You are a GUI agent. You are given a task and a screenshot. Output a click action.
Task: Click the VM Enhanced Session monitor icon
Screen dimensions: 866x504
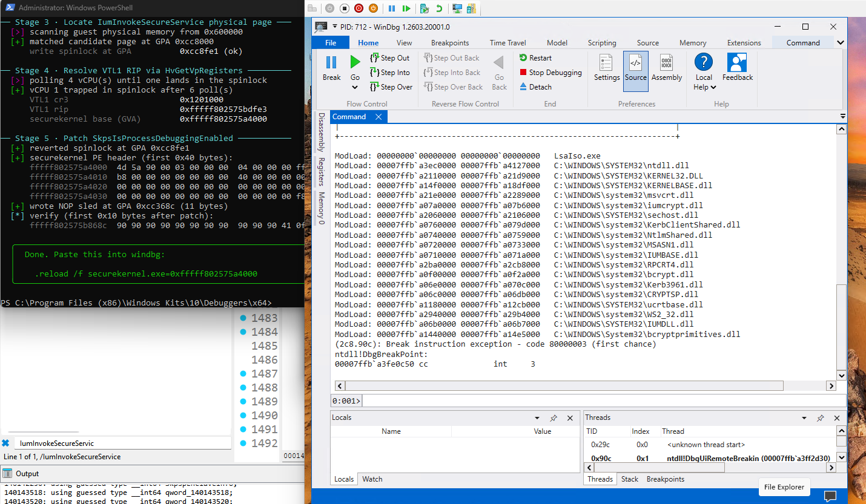click(457, 8)
